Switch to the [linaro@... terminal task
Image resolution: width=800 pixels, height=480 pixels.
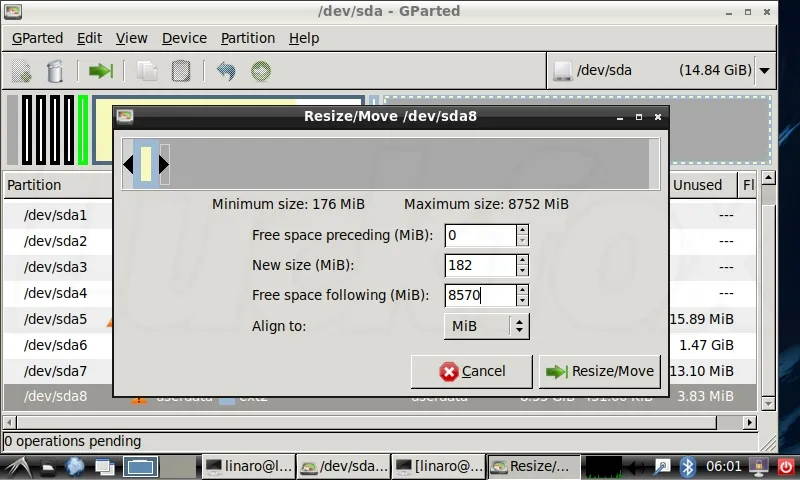click(439, 466)
